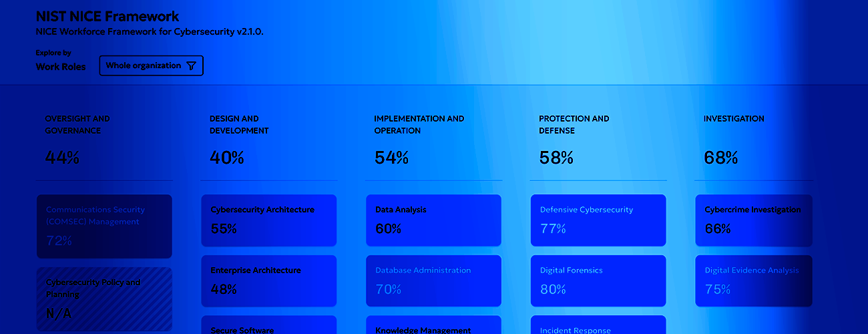Select the Work Roles explore option
This screenshot has width=868, height=334.
[61, 67]
